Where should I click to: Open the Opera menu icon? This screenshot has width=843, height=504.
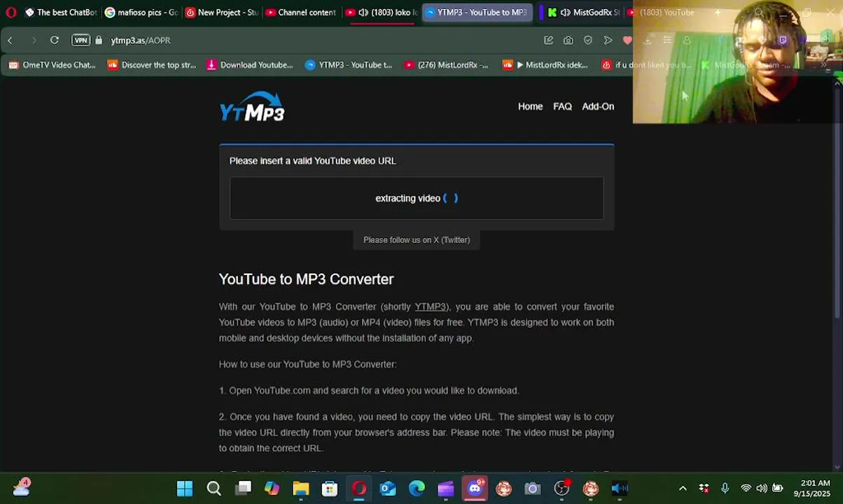click(x=11, y=13)
